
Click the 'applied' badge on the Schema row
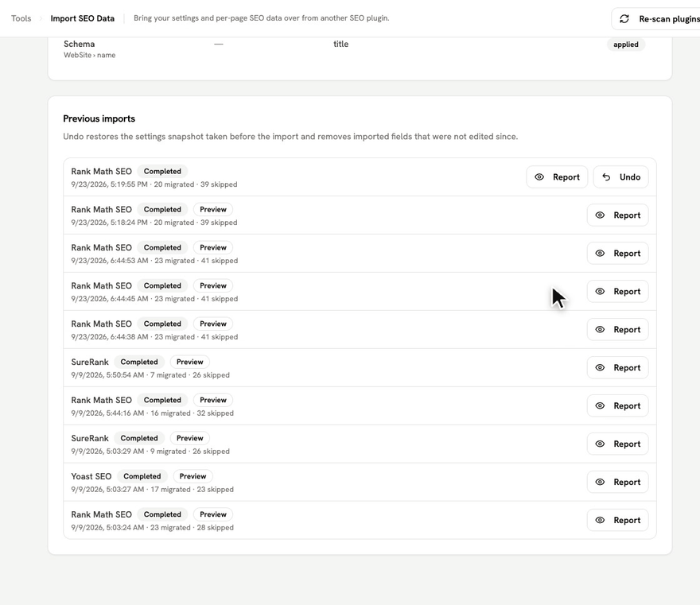625,45
